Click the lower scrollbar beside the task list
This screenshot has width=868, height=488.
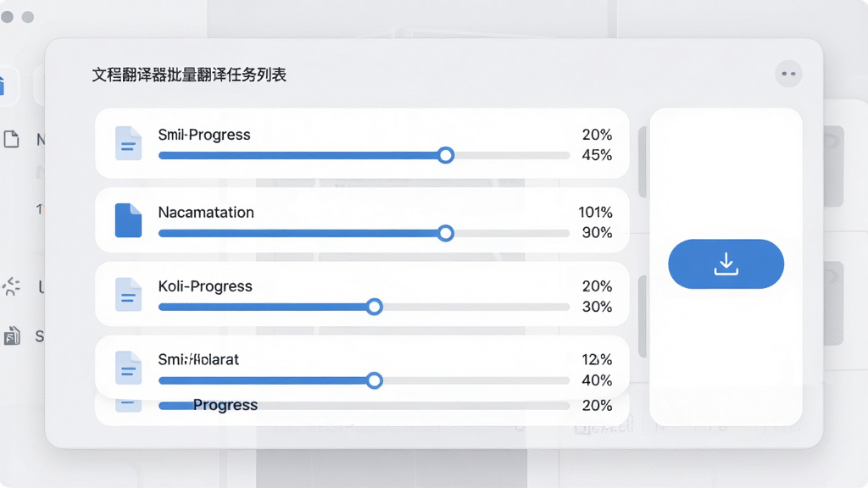(x=643, y=317)
